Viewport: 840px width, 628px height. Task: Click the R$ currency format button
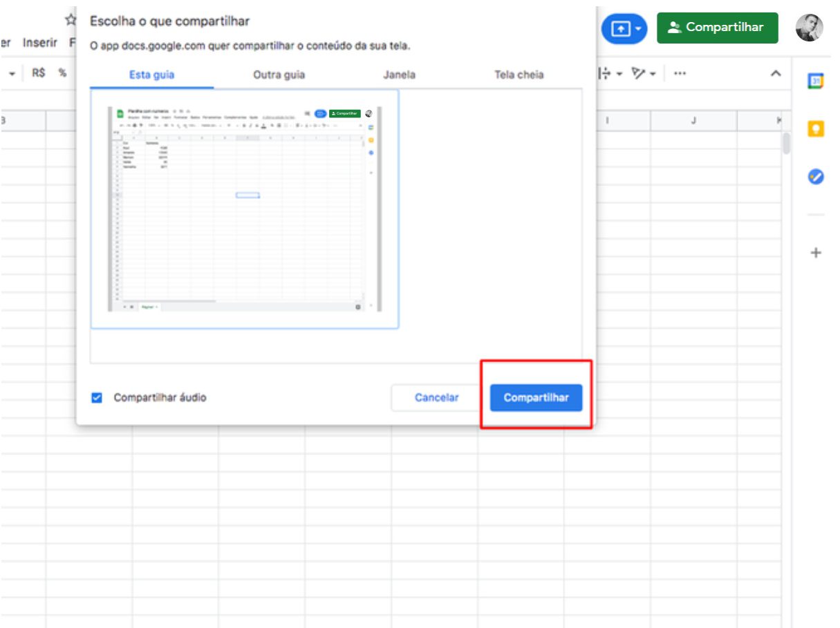(x=38, y=73)
